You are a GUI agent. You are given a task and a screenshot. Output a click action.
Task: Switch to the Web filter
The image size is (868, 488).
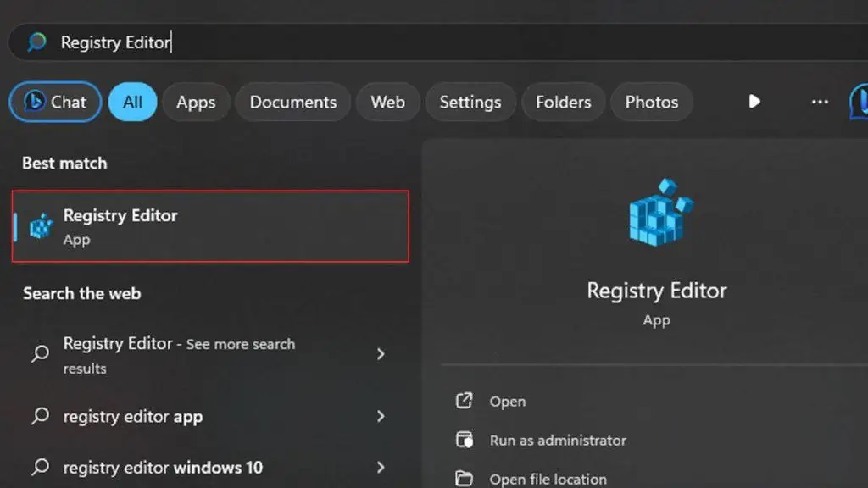pos(388,102)
